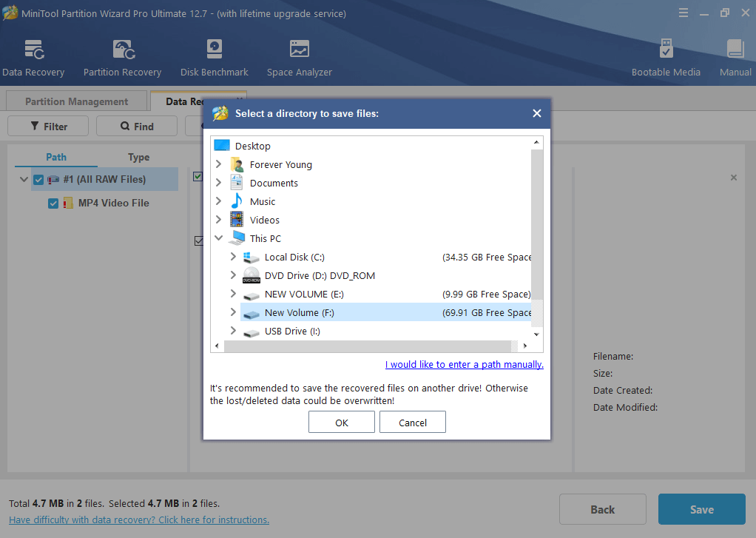Image resolution: width=756 pixels, height=538 pixels.
Task: Expand the Documents folder node
Action: [218, 182]
